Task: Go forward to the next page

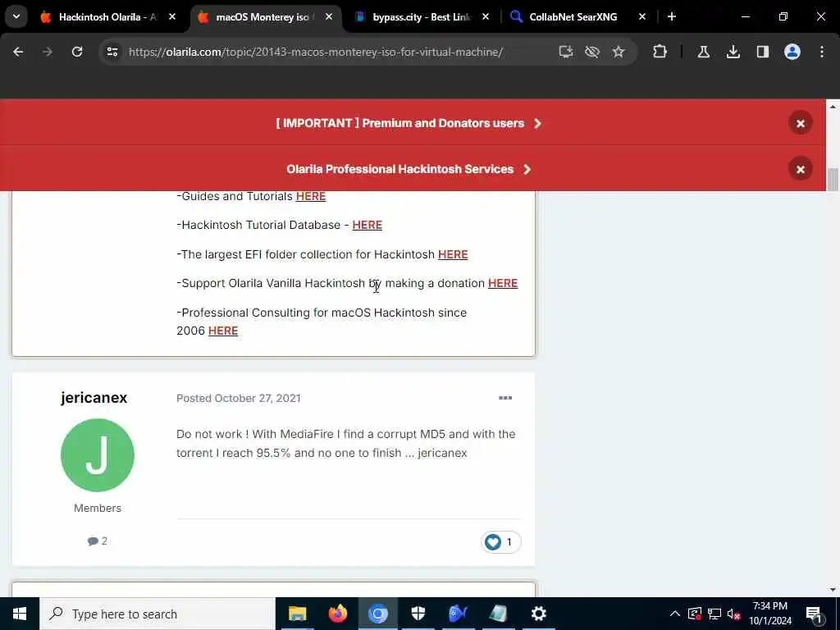Action: (48, 52)
